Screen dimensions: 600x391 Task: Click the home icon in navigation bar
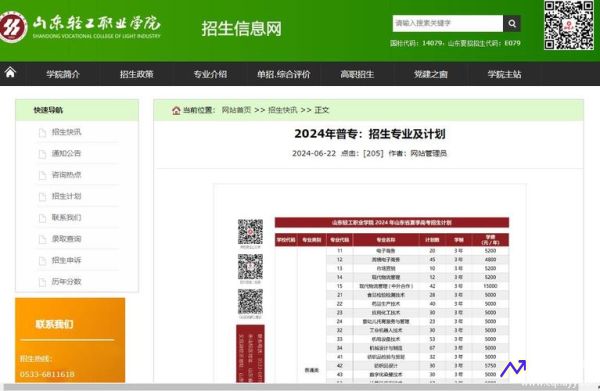coord(10,72)
